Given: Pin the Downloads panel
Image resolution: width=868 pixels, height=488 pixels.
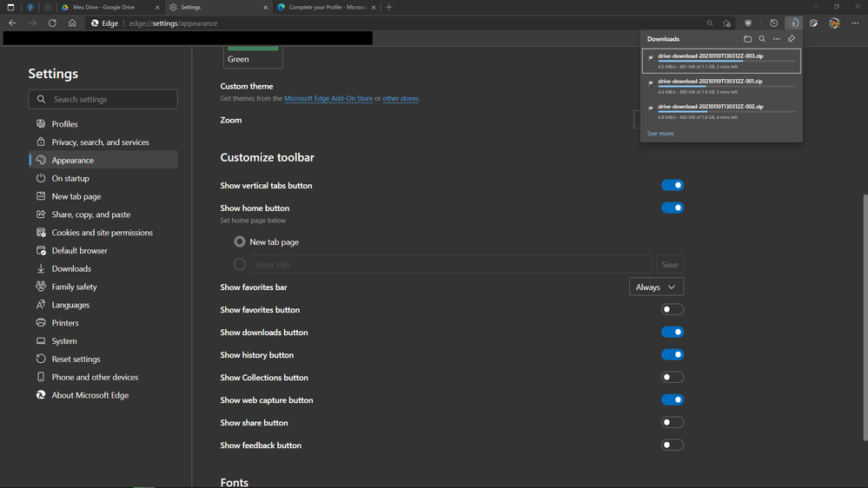Looking at the screenshot, I should pyautogui.click(x=791, y=39).
